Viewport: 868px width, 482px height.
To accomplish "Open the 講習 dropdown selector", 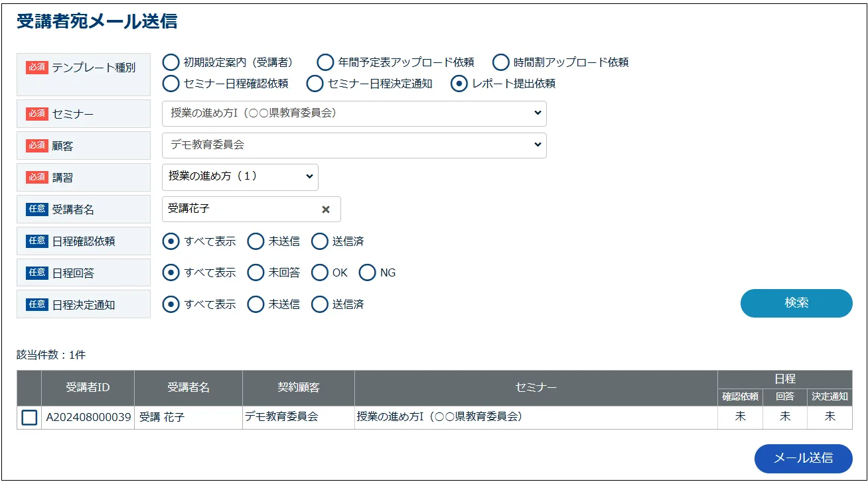I will [240, 177].
